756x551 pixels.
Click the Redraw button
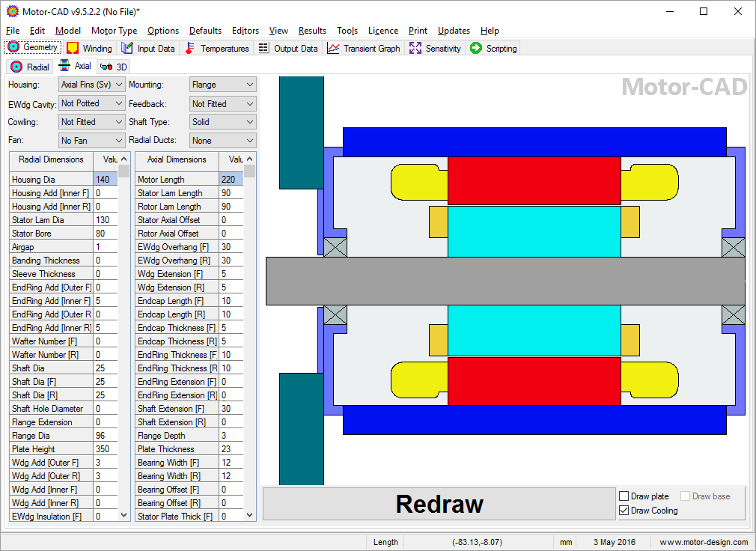(439, 504)
